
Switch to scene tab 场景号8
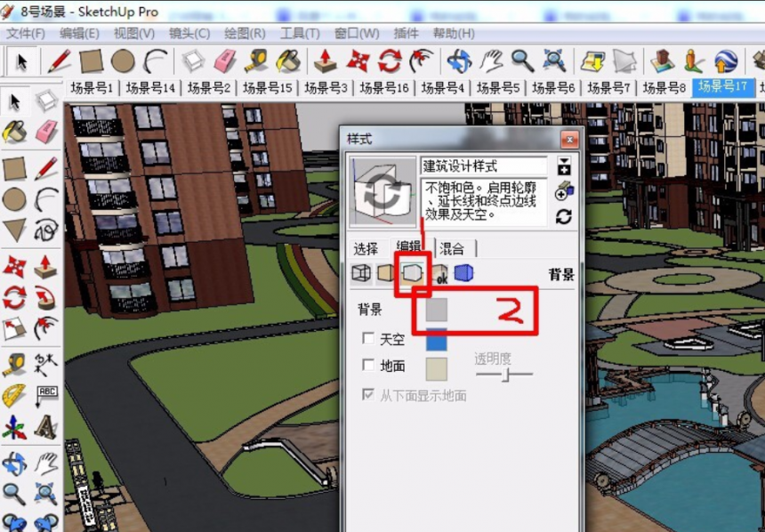pyautogui.click(x=664, y=88)
